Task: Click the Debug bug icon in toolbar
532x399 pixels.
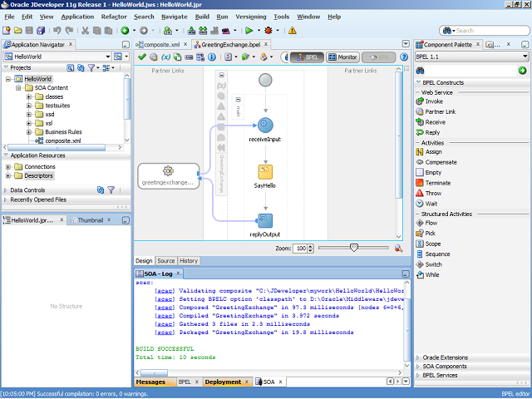Action: [268, 31]
